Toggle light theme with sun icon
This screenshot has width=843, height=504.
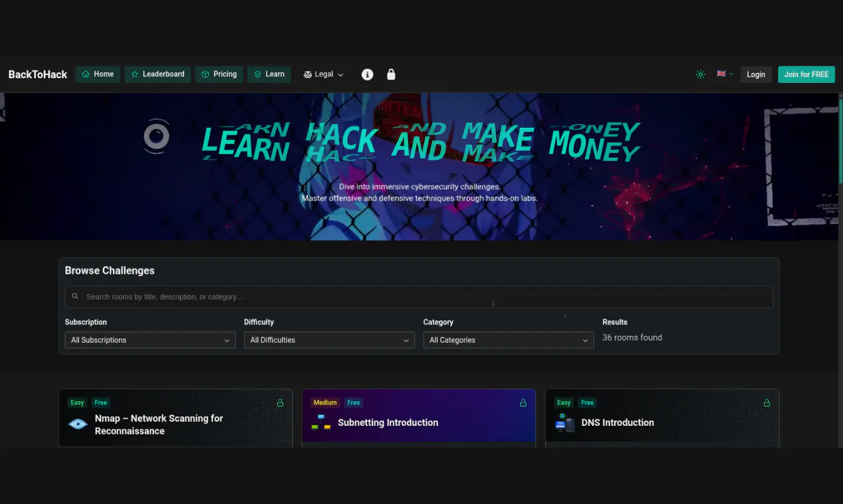(x=700, y=74)
